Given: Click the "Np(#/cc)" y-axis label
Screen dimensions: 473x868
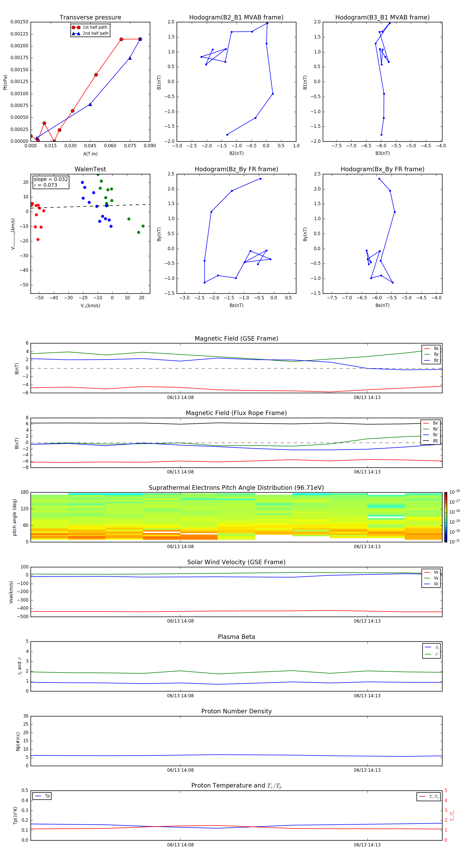Looking at the screenshot, I should [18, 741].
